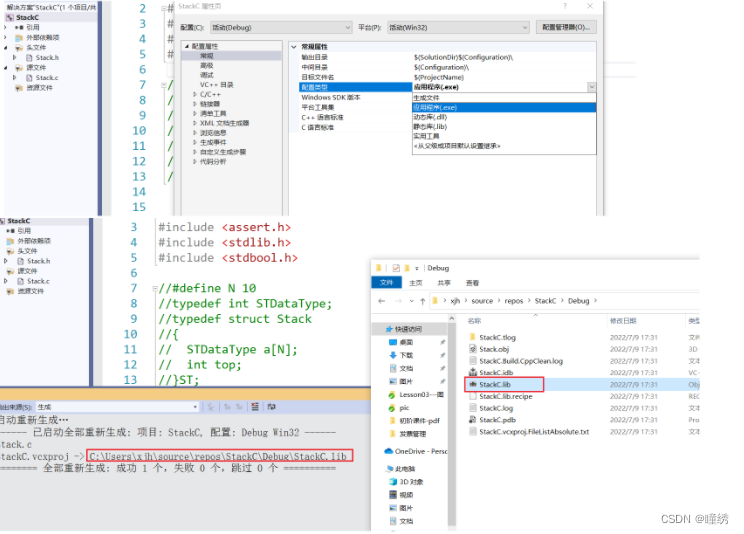This screenshot has height=534, width=744.
Task: Collapse 常规属性 section chevron
Action: (294, 47)
